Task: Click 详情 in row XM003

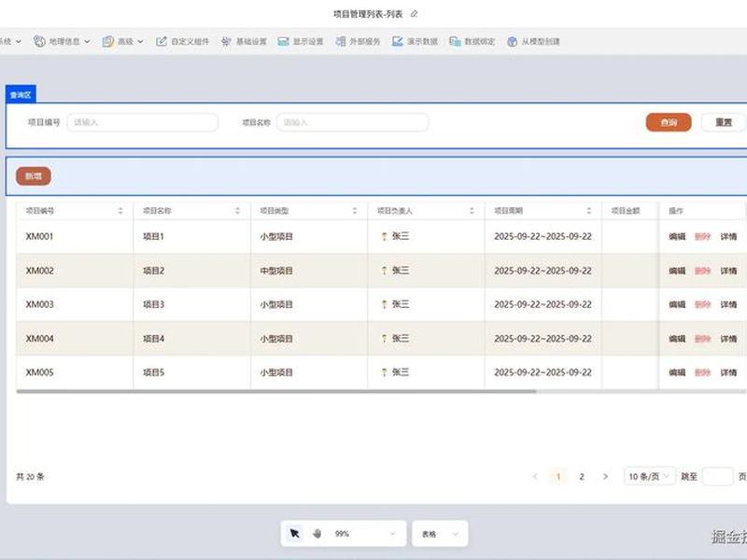Action: coord(728,304)
